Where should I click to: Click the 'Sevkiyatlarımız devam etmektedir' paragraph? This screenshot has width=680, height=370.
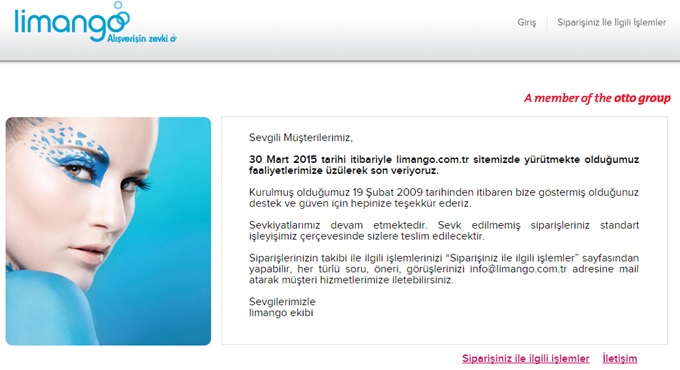point(444,231)
